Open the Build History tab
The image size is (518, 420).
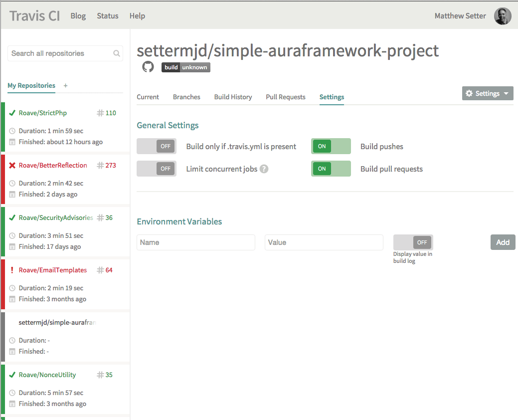pyautogui.click(x=233, y=97)
